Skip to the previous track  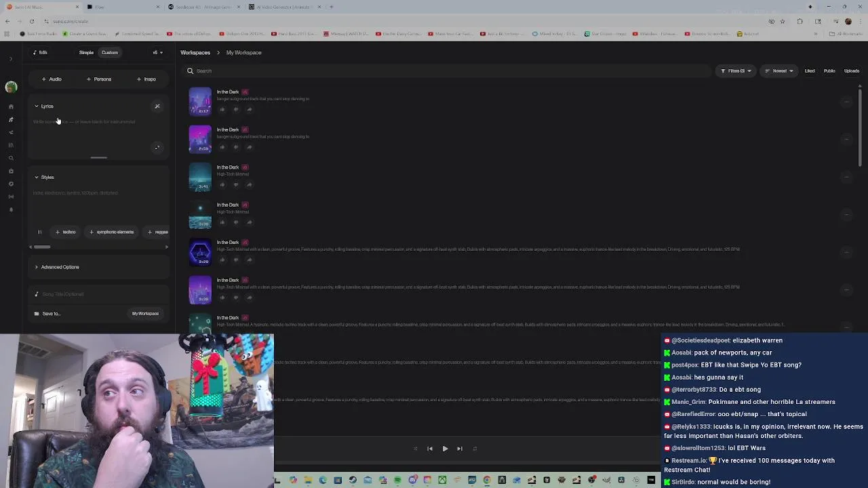430,449
